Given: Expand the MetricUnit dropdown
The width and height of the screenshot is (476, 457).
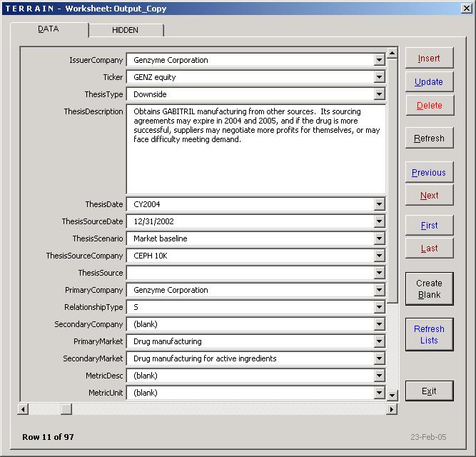Looking at the screenshot, I should pos(379,393).
